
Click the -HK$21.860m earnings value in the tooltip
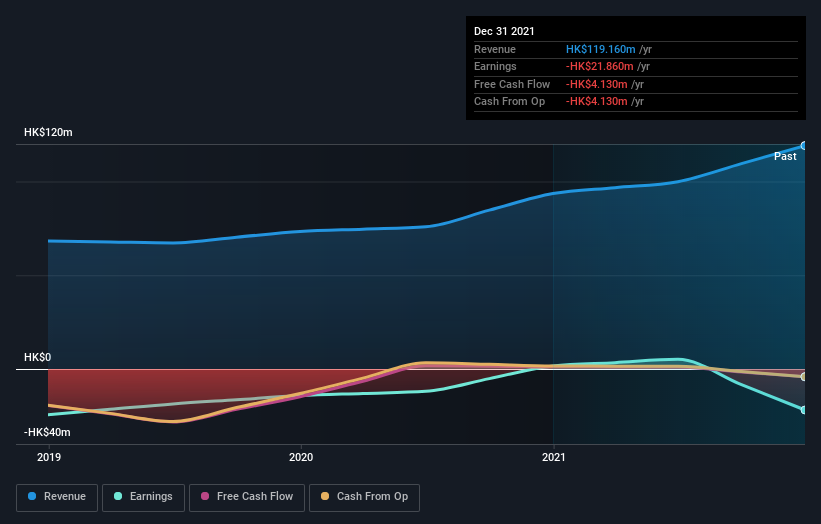click(x=597, y=67)
